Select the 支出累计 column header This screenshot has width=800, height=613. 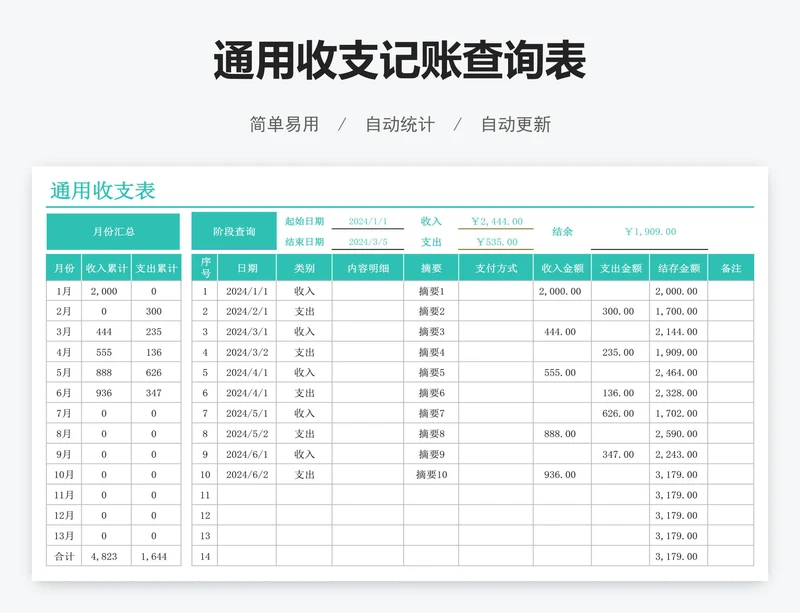[x=156, y=268]
